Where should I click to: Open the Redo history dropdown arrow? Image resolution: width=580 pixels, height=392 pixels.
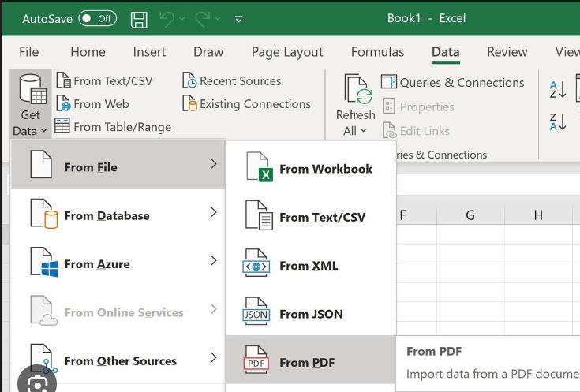[x=218, y=18]
